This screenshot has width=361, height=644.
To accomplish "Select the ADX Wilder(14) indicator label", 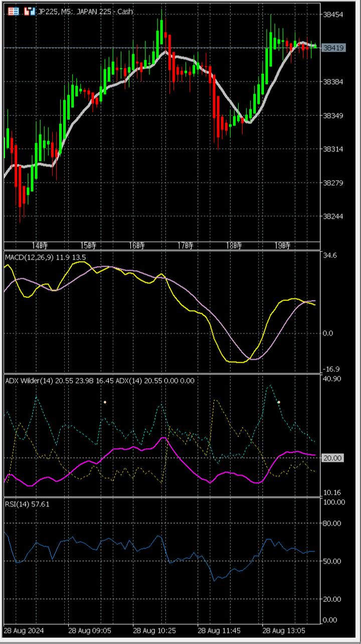I will pyautogui.click(x=100, y=381).
